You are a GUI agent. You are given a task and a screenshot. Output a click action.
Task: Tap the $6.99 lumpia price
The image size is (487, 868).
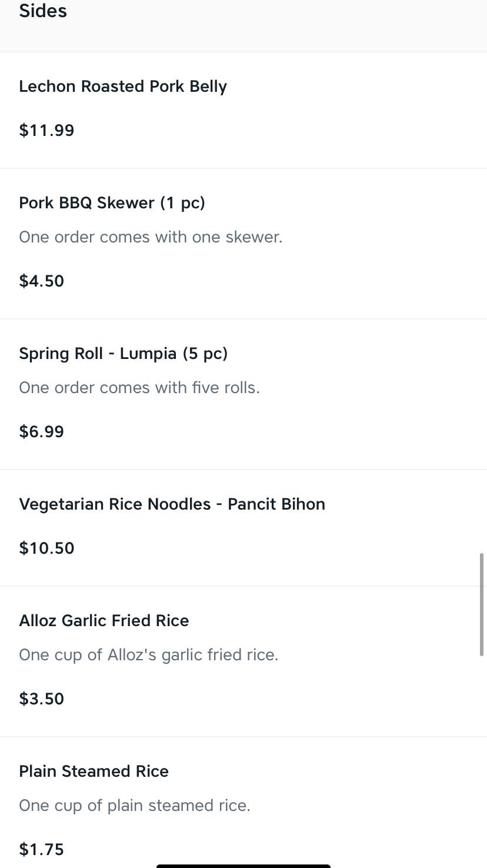41,431
